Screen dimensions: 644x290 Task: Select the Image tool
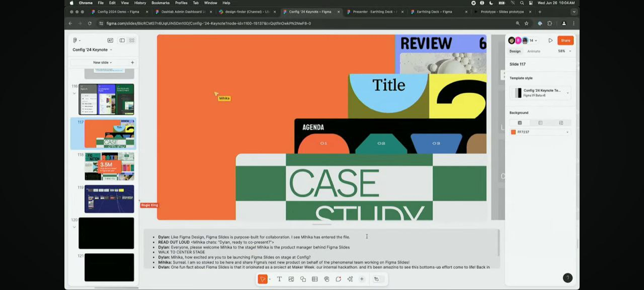coord(291,279)
